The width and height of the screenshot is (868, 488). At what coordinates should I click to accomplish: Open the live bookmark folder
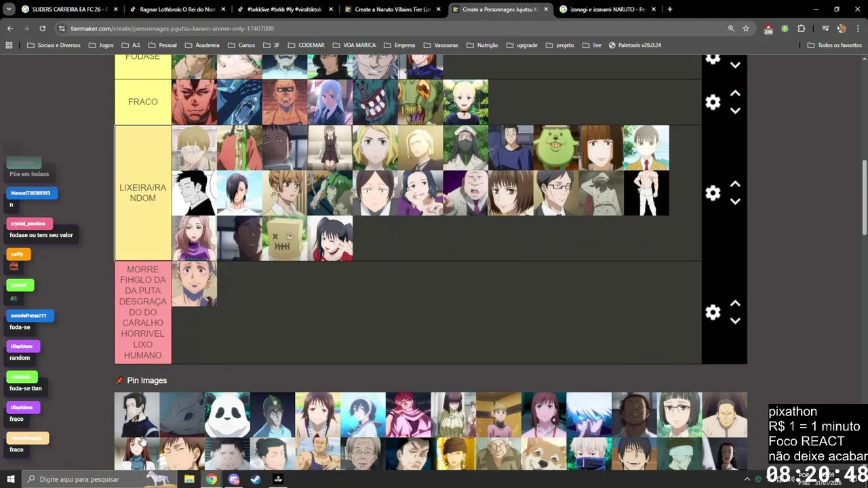[592, 45]
